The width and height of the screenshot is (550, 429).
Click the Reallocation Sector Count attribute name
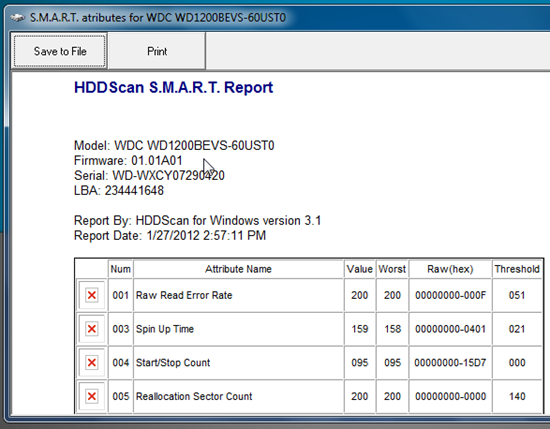click(194, 396)
